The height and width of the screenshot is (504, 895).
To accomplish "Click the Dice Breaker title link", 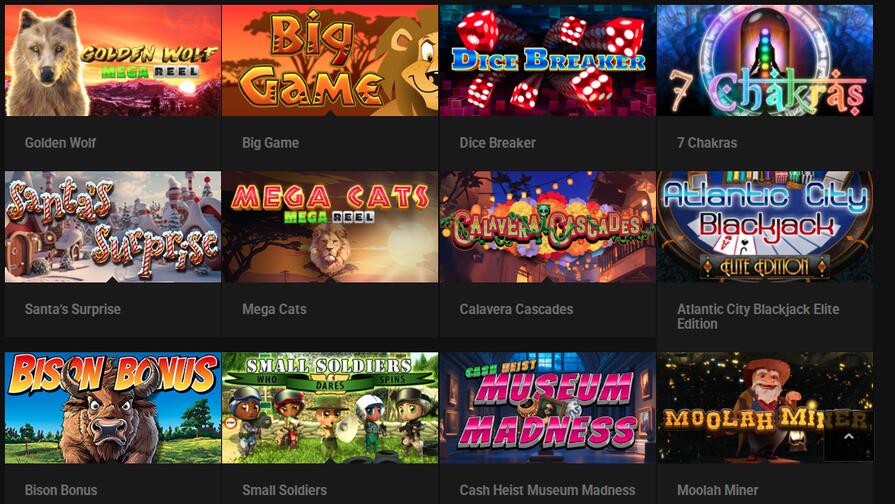I will point(497,143).
